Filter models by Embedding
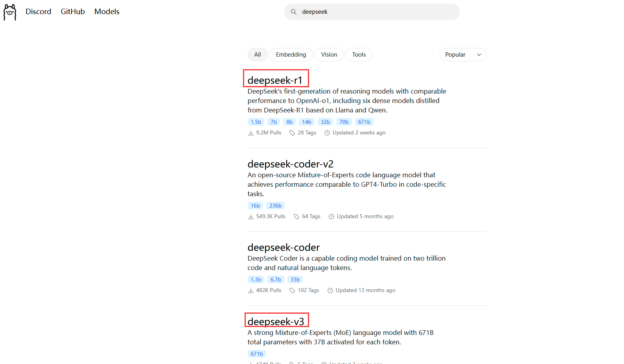624x364 pixels. click(x=291, y=55)
